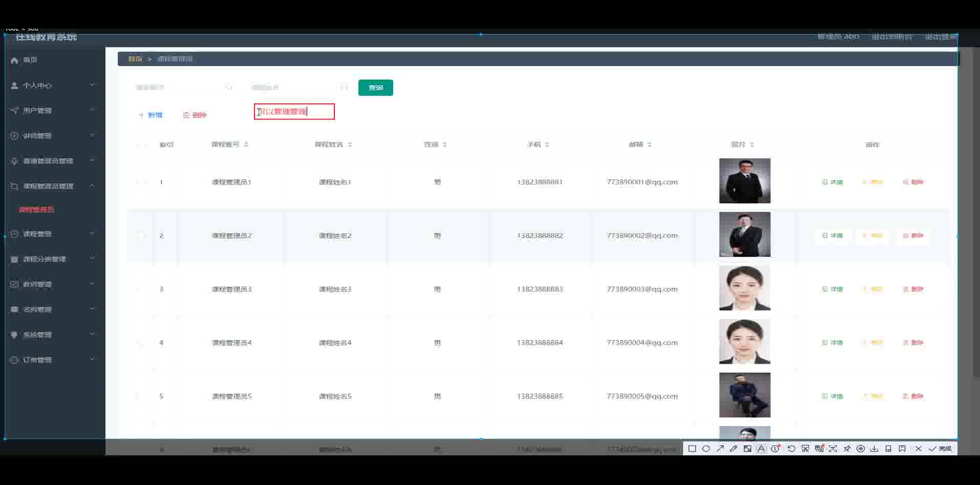Screen dimensions: 980x485
Task: Select the text annotation tool
Action: pyautogui.click(x=761, y=449)
